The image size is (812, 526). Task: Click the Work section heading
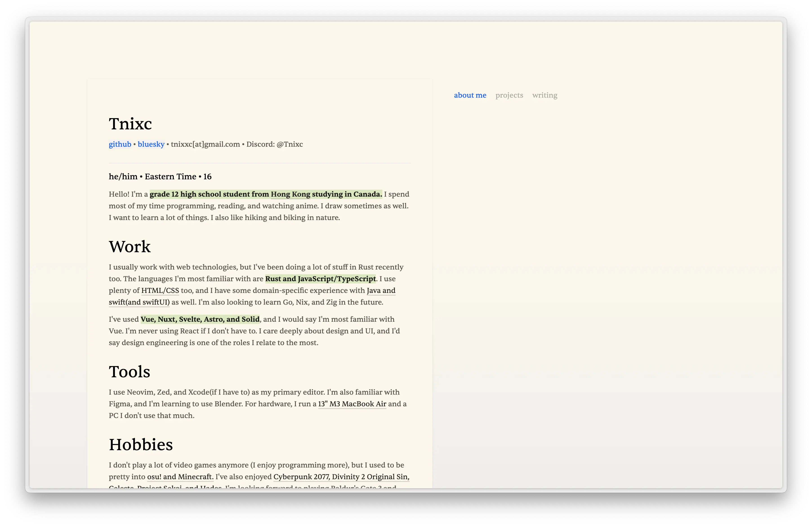129,246
